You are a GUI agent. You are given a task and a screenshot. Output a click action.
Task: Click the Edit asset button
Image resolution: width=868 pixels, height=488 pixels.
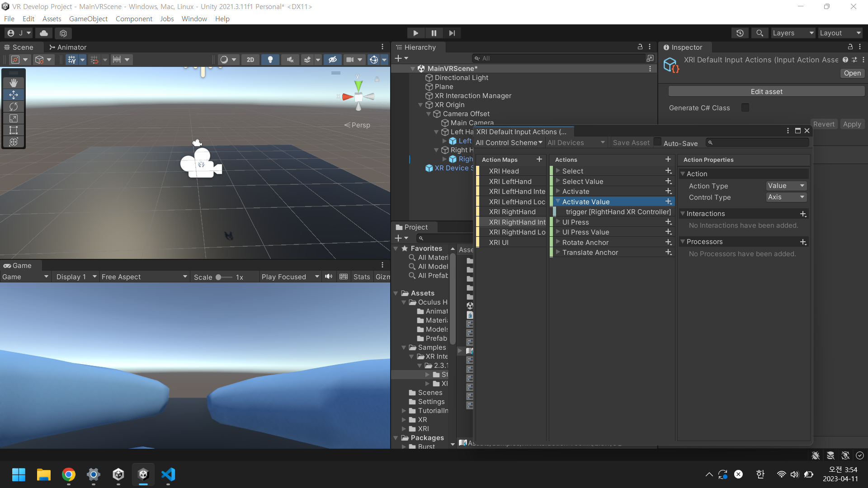pos(766,91)
